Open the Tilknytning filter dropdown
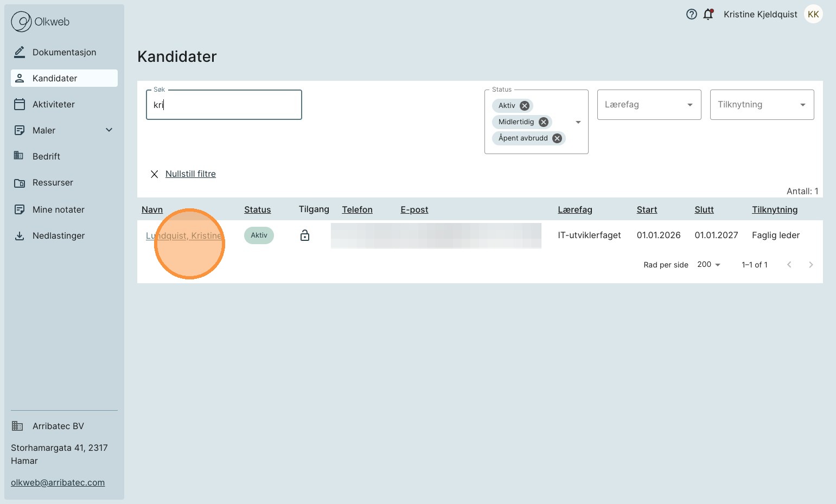 (762, 105)
